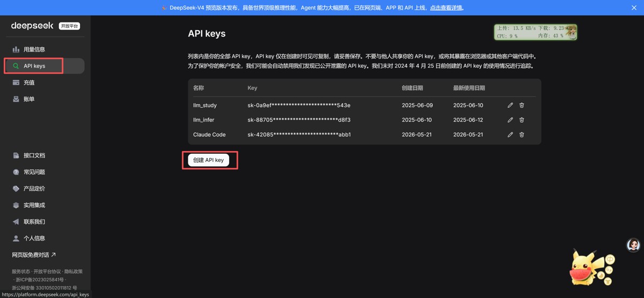
Task: Open 浙ICP备2023025841号 link
Action: click(x=40, y=280)
